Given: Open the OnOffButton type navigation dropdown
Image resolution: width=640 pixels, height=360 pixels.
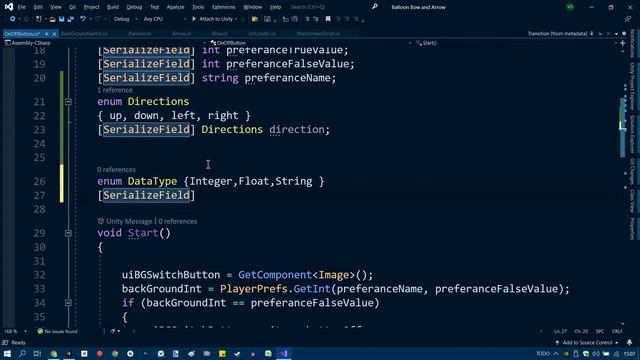Looking at the screenshot, I should click(310, 43).
